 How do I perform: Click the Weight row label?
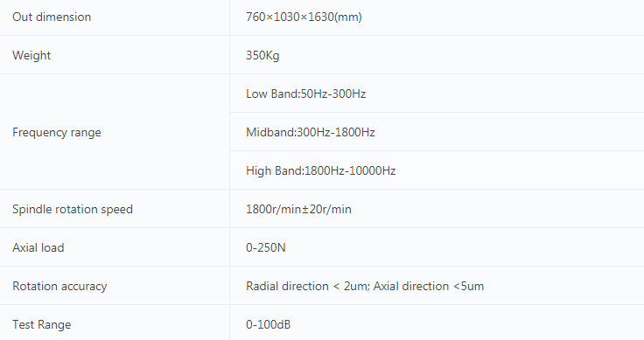pyautogui.click(x=31, y=55)
